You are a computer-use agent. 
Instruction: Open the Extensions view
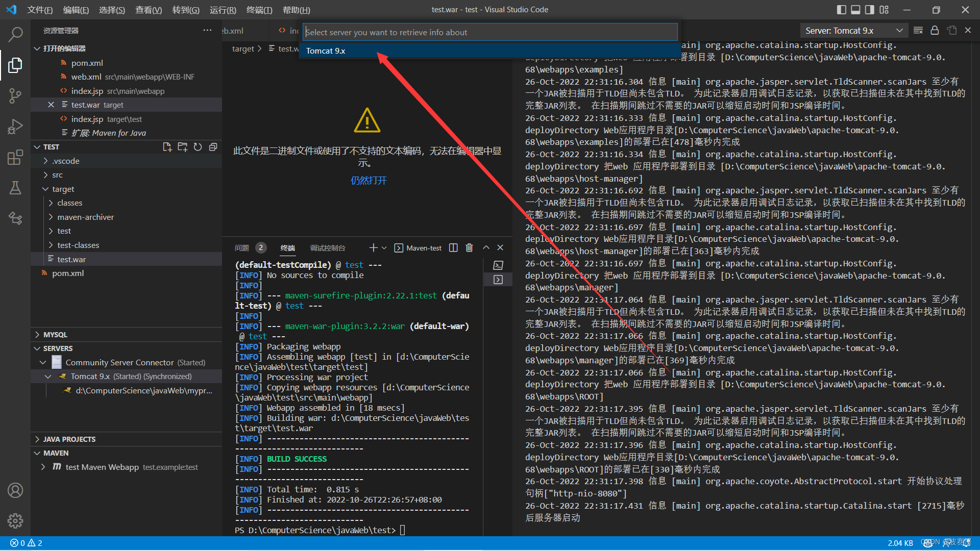click(x=15, y=157)
